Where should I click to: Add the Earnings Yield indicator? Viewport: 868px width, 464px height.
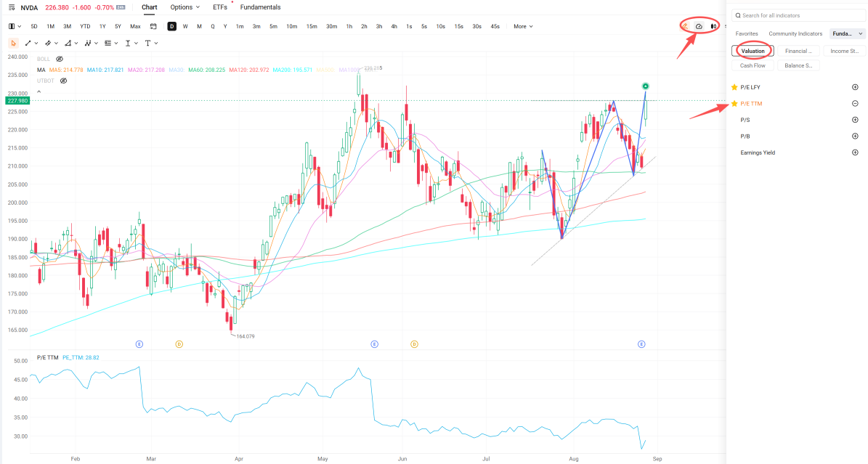pos(855,152)
